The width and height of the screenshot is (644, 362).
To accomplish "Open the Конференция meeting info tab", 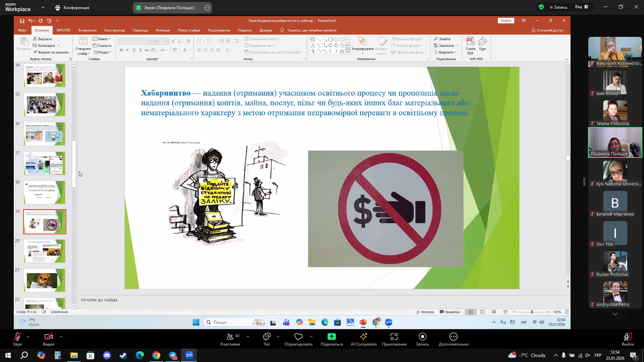I will pyautogui.click(x=72, y=7).
